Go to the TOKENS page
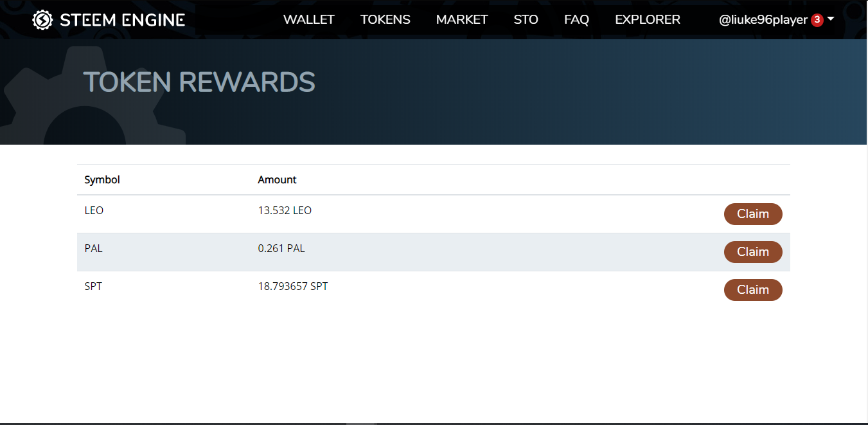Screen dimensions: 868x425 (x=385, y=20)
